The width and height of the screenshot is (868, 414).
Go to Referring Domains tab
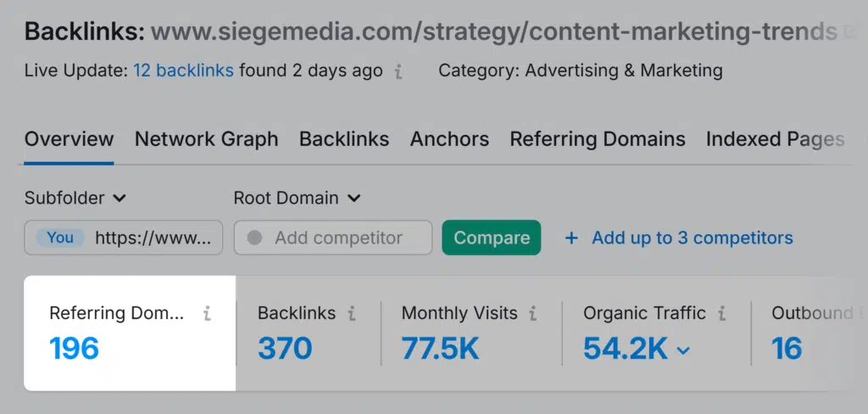coord(598,139)
